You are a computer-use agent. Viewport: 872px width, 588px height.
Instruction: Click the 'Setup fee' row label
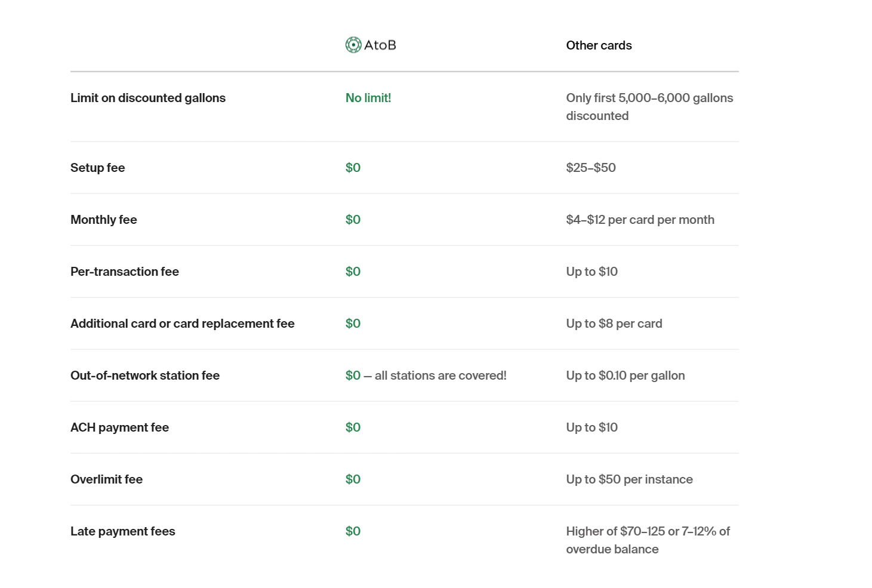pos(98,168)
